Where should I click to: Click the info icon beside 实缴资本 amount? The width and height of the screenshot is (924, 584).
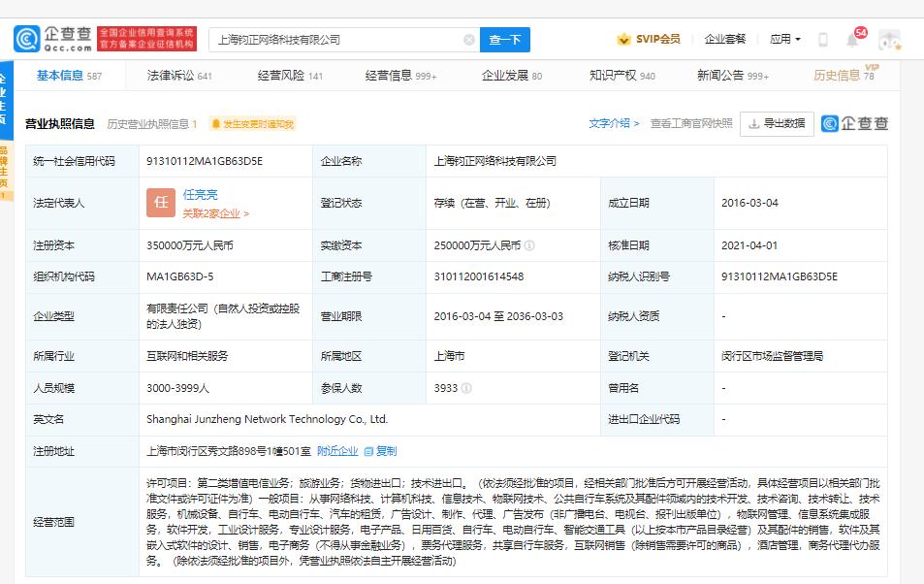click(529, 245)
